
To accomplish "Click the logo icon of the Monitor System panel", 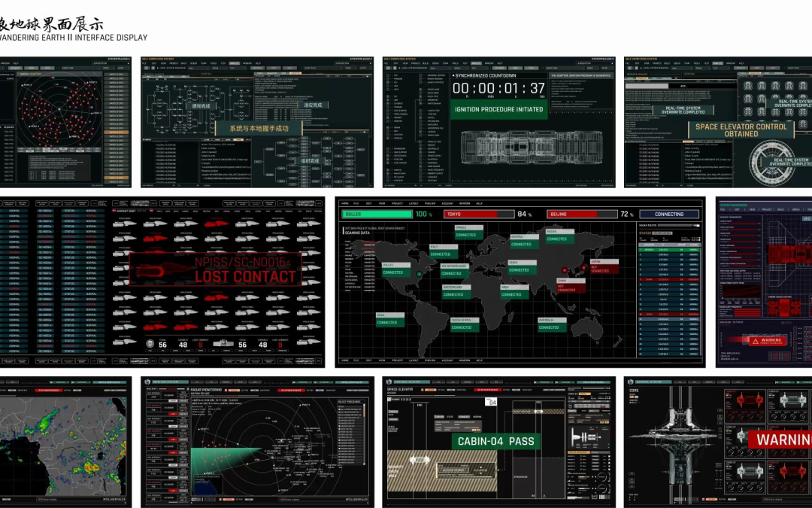I will click(147, 382).
